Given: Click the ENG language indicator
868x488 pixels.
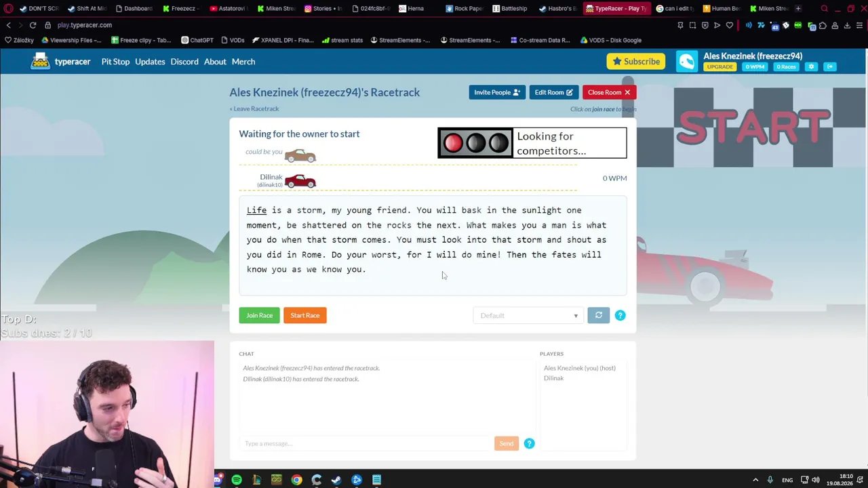Looking at the screenshot, I should click(787, 480).
